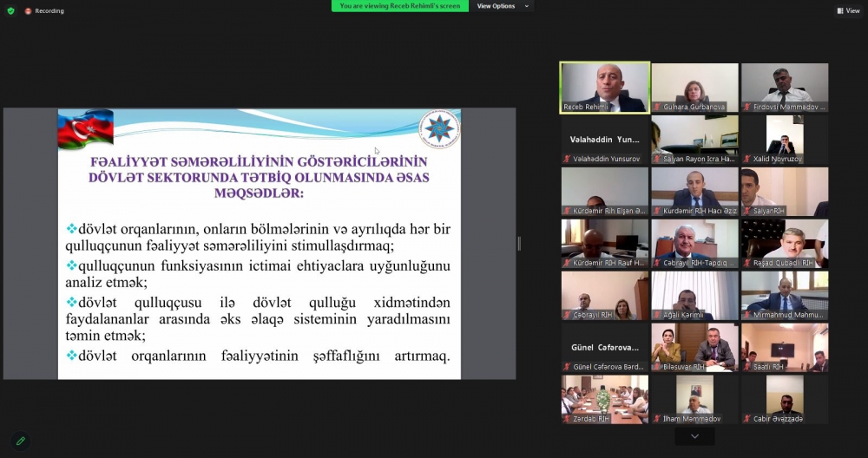The width and height of the screenshot is (868, 458).
Task: Select Günel Cəfərova's no-video tile
Action: [605, 347]
